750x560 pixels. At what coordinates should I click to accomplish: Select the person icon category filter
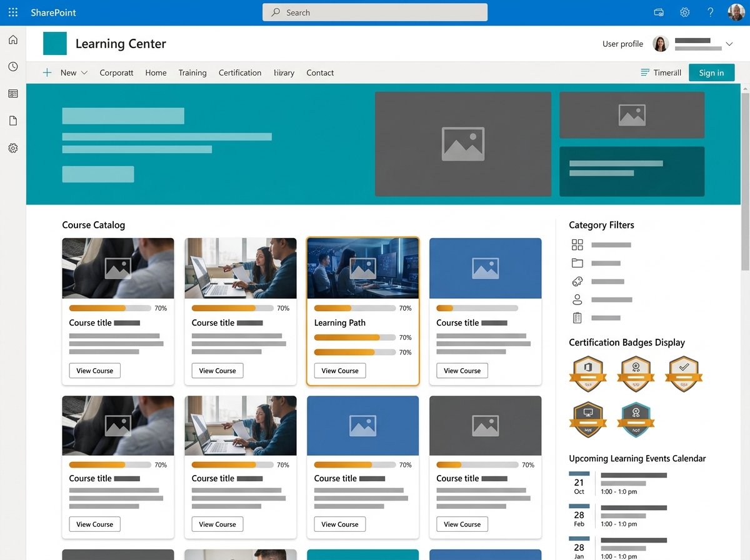click(x=577, y=300)
